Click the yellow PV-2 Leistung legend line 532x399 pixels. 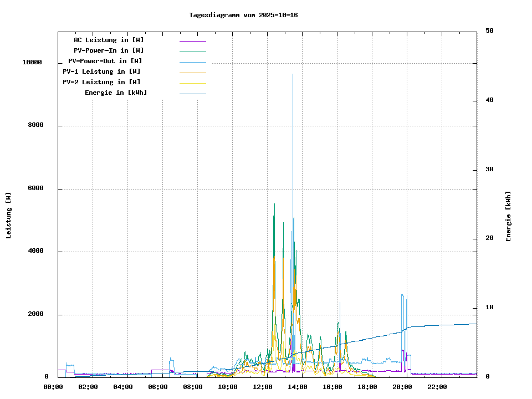click(192, 83)
